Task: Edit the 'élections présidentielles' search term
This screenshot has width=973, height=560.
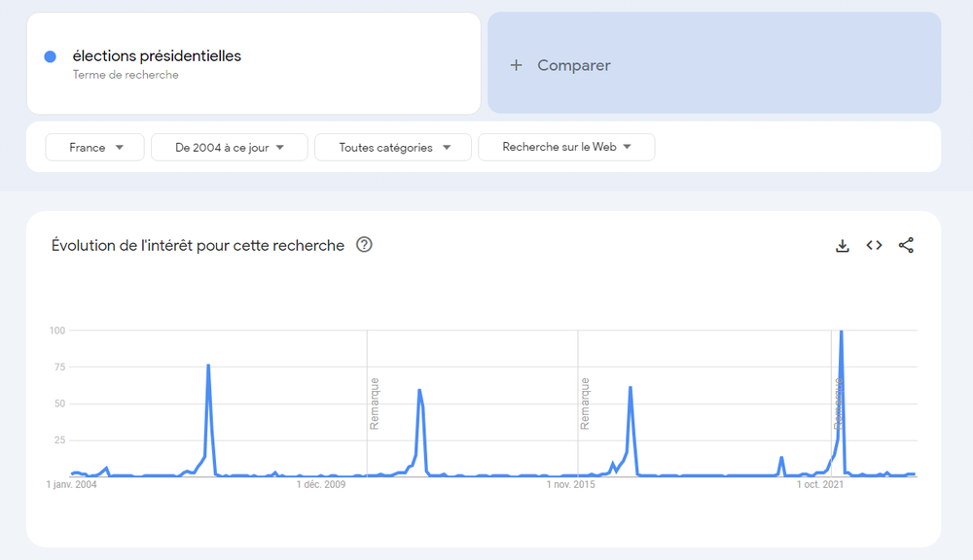Action: [157, 56]
